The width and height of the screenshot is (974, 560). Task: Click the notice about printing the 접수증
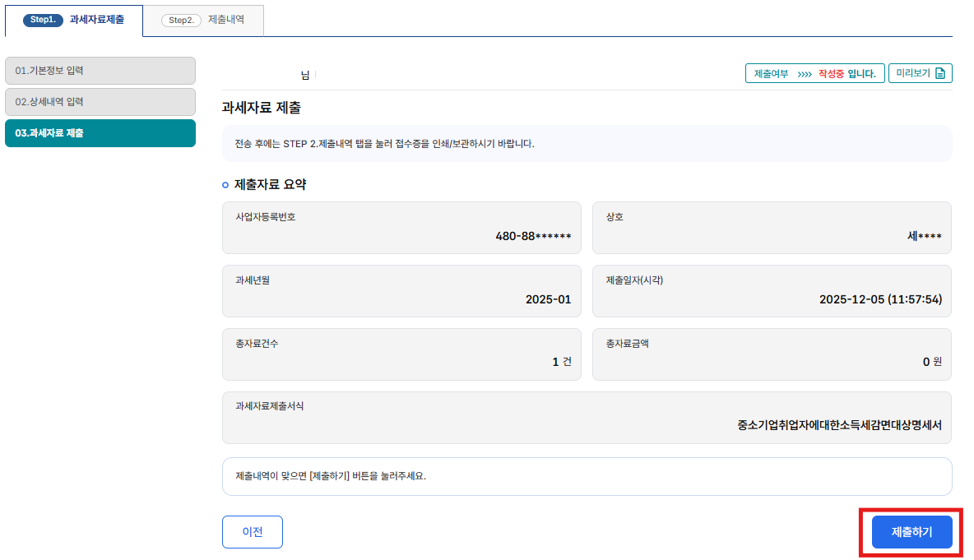(587, 144)
